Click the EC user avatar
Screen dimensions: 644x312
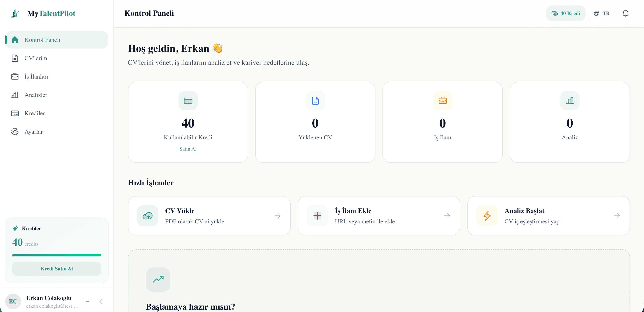click(13, 301)
